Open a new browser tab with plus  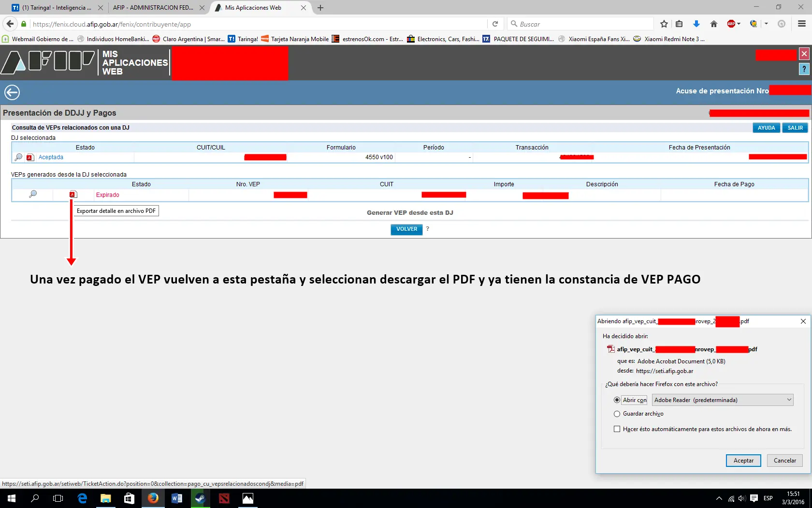point(320,8)
